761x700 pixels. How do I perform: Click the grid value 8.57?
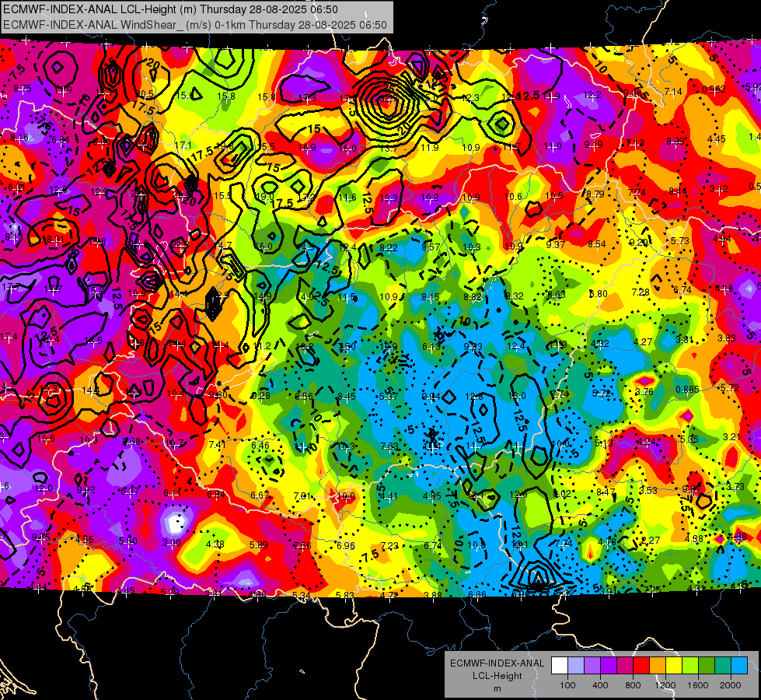point(431,247)
